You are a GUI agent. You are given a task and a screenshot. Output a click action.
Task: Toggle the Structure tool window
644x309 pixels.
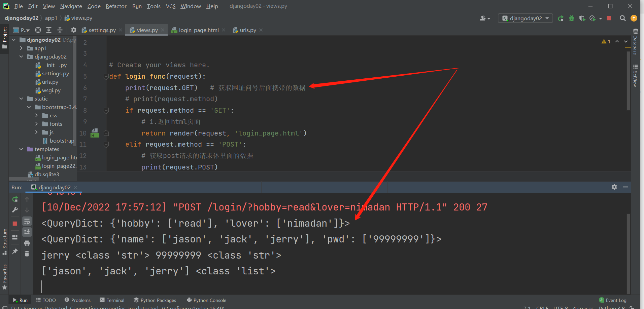[x=4, y=242]
